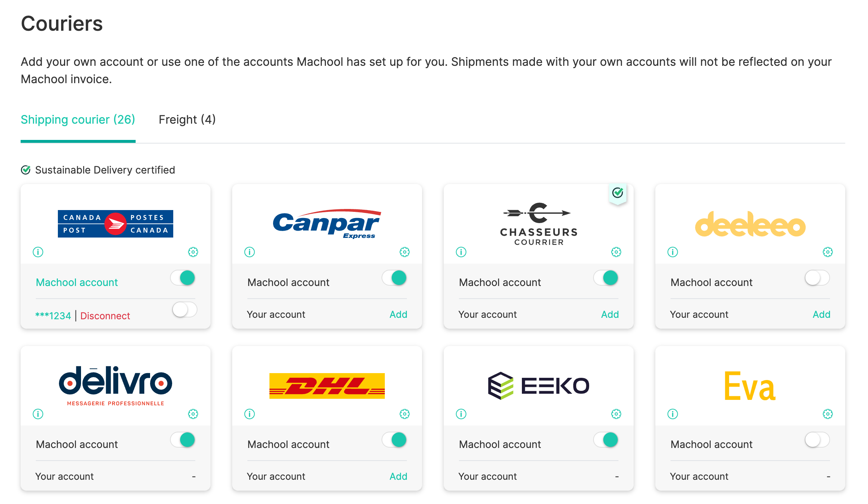Add your own Canpar account
The image size is (868, 504).
(398, 315)
